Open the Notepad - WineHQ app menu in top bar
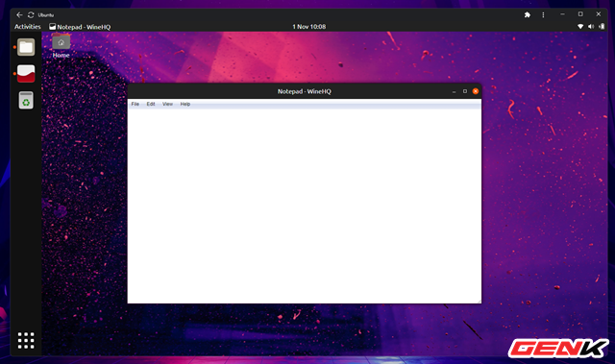615x364 pixels. coord(80,27)
